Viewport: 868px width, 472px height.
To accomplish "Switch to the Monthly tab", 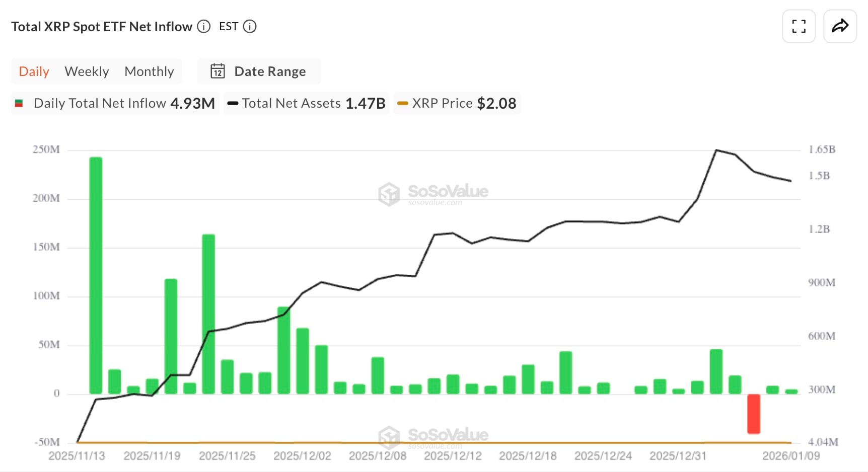I will [x=149, y=71].
